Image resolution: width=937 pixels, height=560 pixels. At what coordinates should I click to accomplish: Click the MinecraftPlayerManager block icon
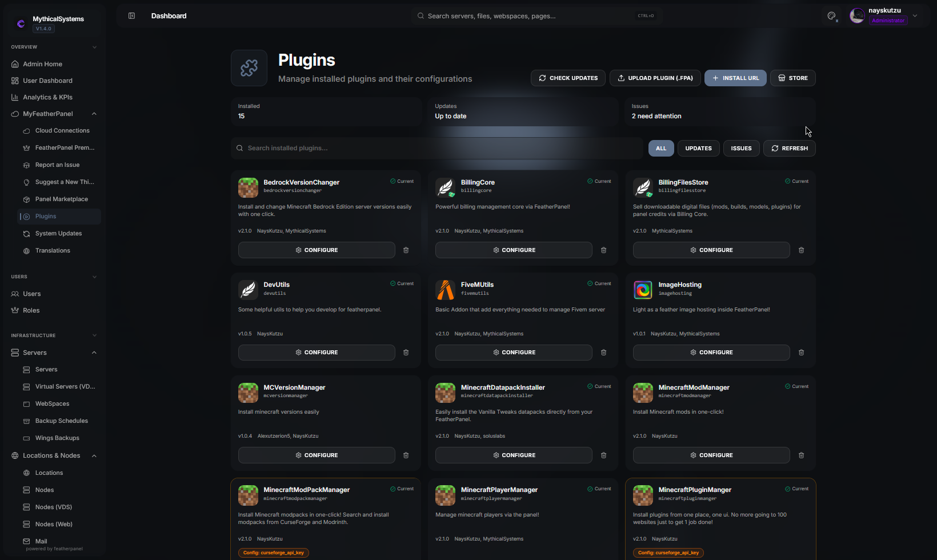click(x=445, y=495)
